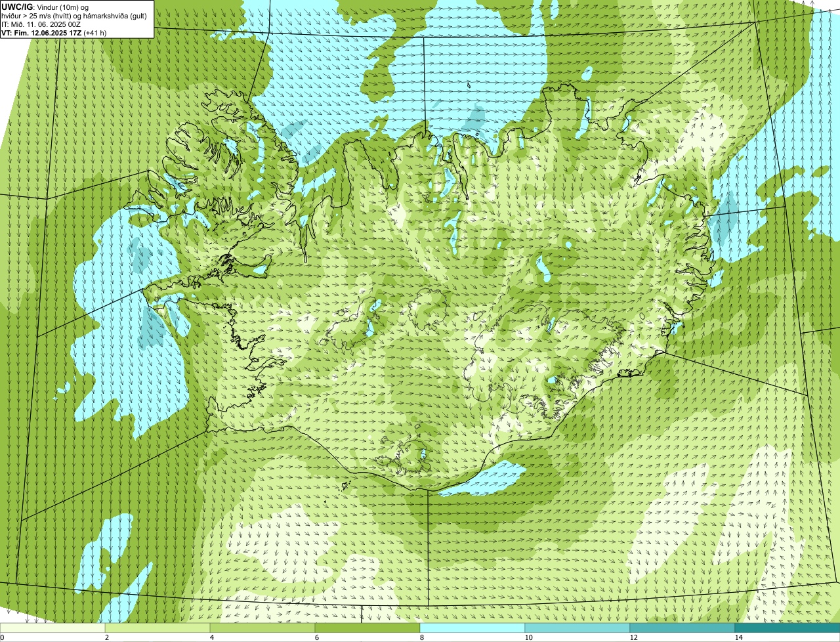The width and height of the screenshot is (840, 642).
Task: Click the legend value "12"
Action: click(633, 637)
